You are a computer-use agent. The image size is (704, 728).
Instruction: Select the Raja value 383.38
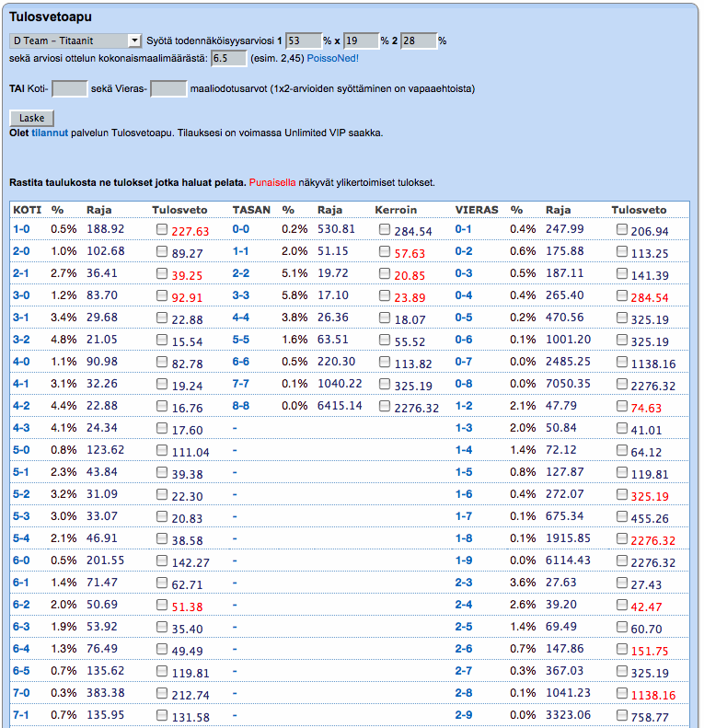106,693
